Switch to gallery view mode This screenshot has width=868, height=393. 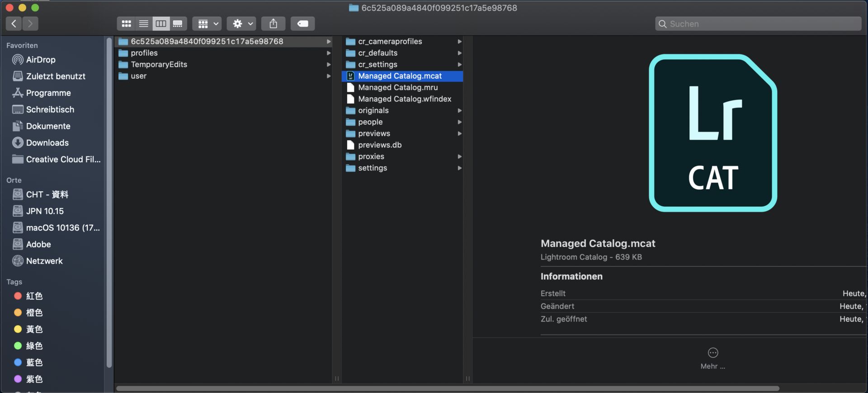(178, 24)
